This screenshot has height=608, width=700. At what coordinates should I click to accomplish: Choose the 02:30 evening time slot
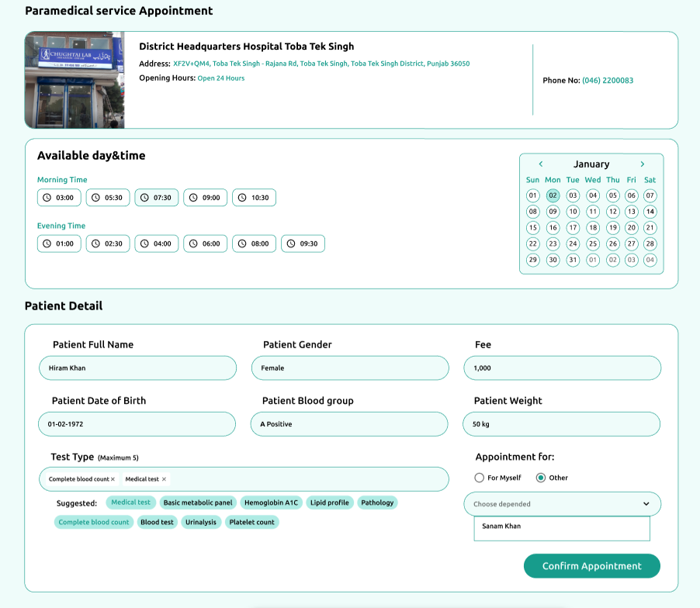point(108,244)
